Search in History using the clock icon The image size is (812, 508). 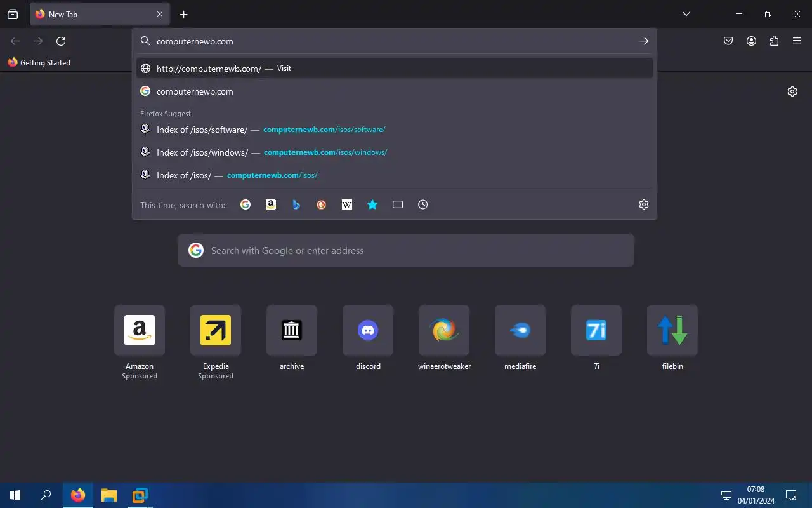(423, 204)
